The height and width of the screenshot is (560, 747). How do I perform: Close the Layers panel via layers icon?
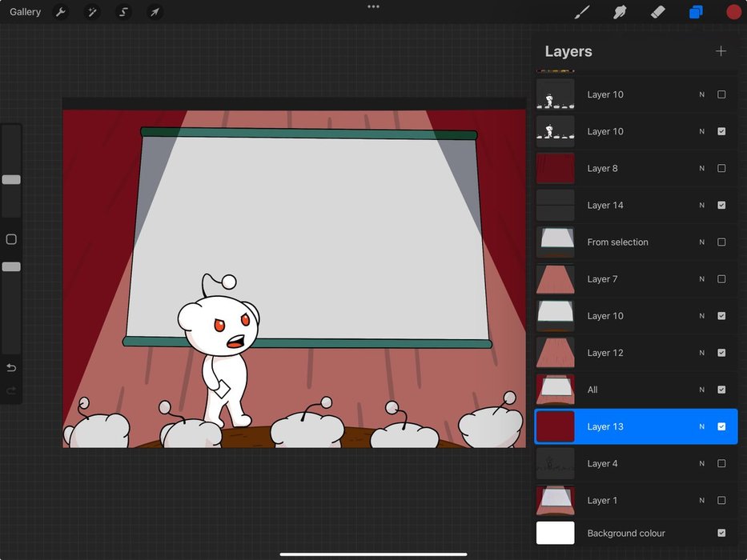pyautogui.click(x=696, y=12)
